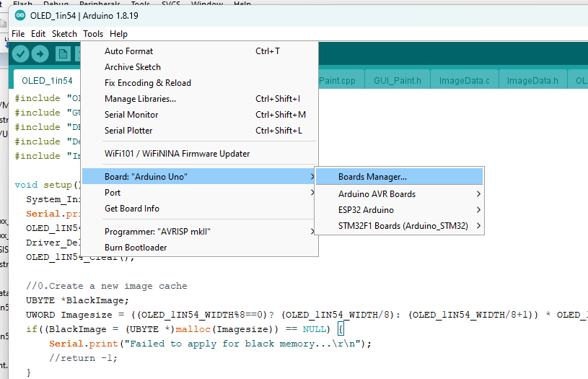The width and height of the screenshot is (588, 379).
Task: Switch to the GUI_Paint.h tab
Action: pyautogui.click(x=397, y=81)
